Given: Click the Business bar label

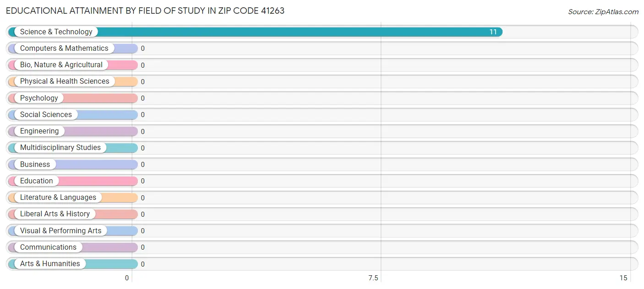Looking at the screenshot, I should 35,164.
